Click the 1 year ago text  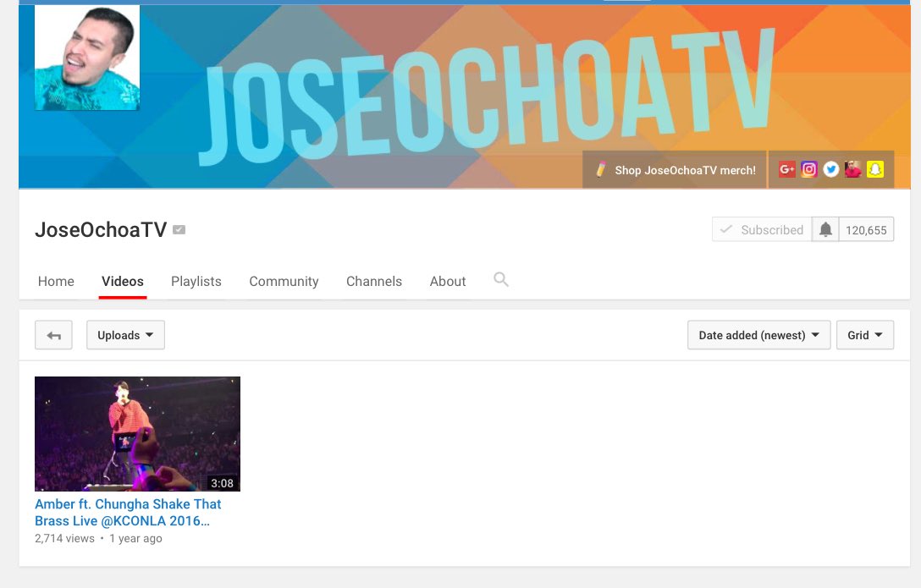click(135, 538)
